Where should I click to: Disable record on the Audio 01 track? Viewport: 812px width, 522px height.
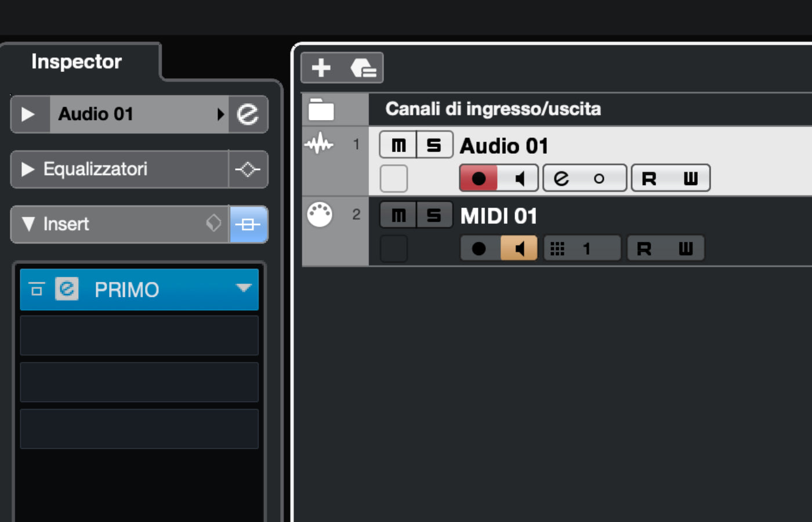478,178
